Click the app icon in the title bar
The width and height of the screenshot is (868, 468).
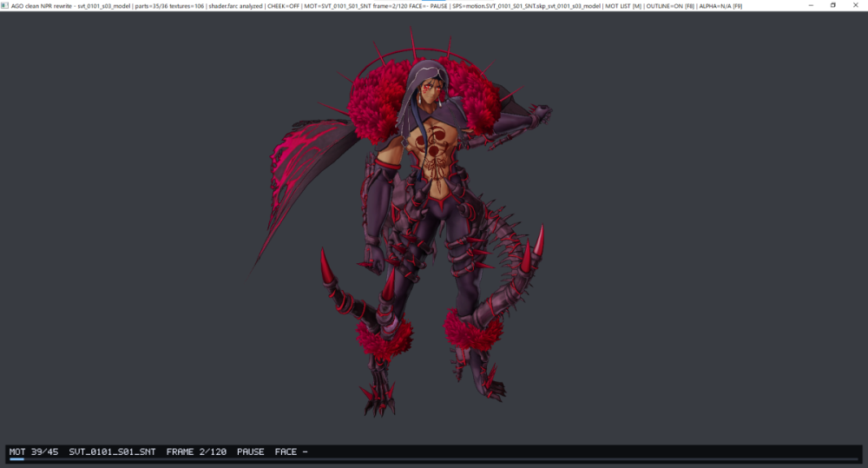pos(5,5)
